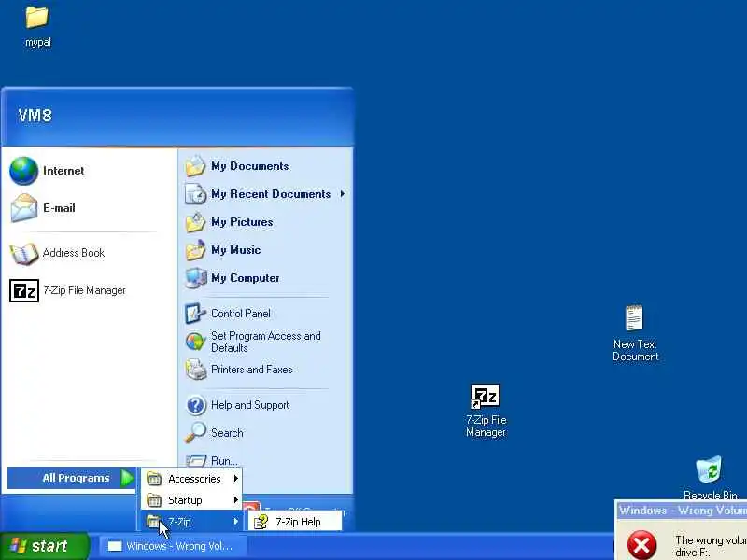Image resolution: width=747 pixels, height=560 pixels.
Task: Click Help and Support text
Action: tap(249, 405)
